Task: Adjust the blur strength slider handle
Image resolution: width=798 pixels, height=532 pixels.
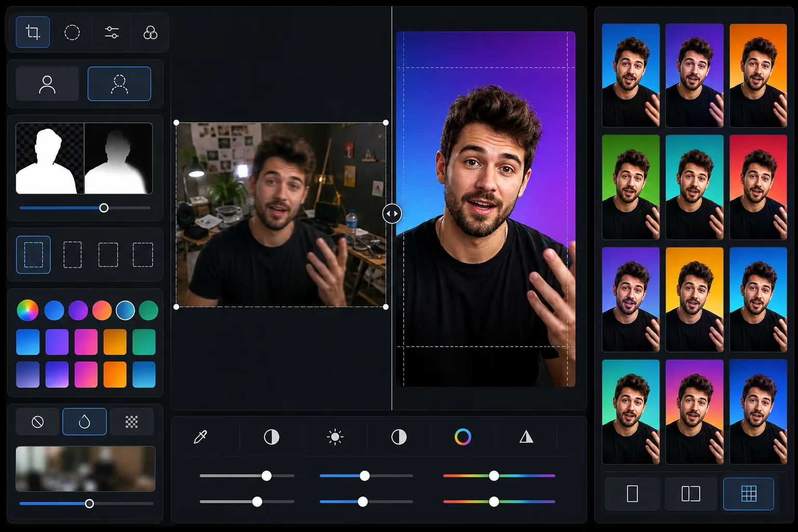Action: point(89,503)
